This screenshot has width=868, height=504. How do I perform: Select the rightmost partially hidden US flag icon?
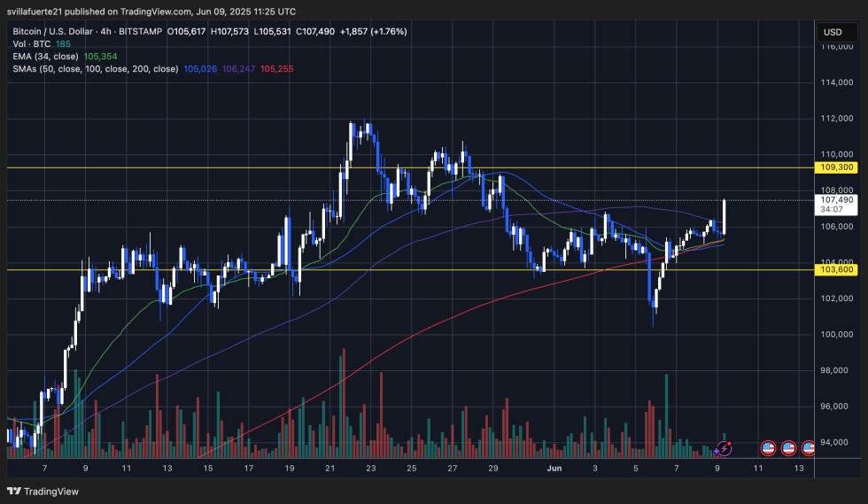click(x=808, y=448)
